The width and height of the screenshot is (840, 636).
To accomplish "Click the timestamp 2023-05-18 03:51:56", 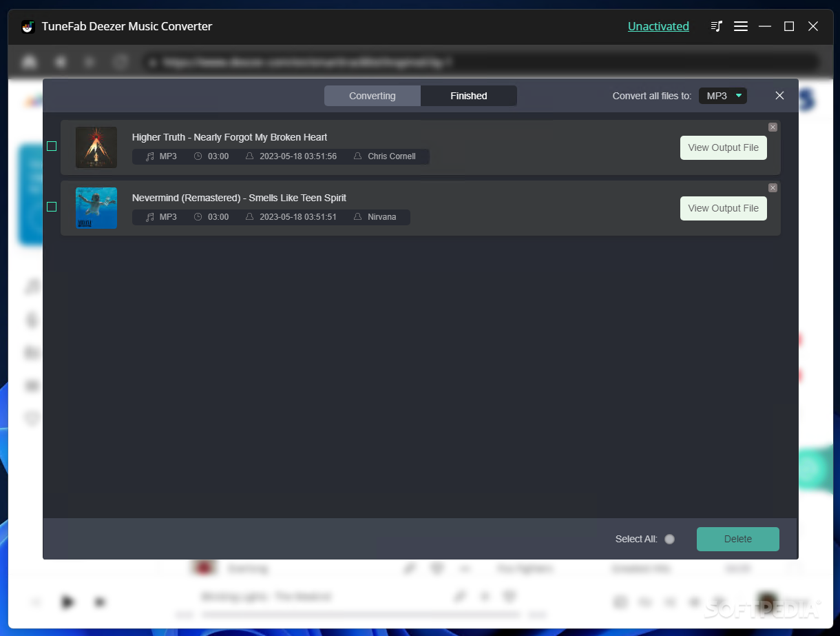I will click(298, 156).
